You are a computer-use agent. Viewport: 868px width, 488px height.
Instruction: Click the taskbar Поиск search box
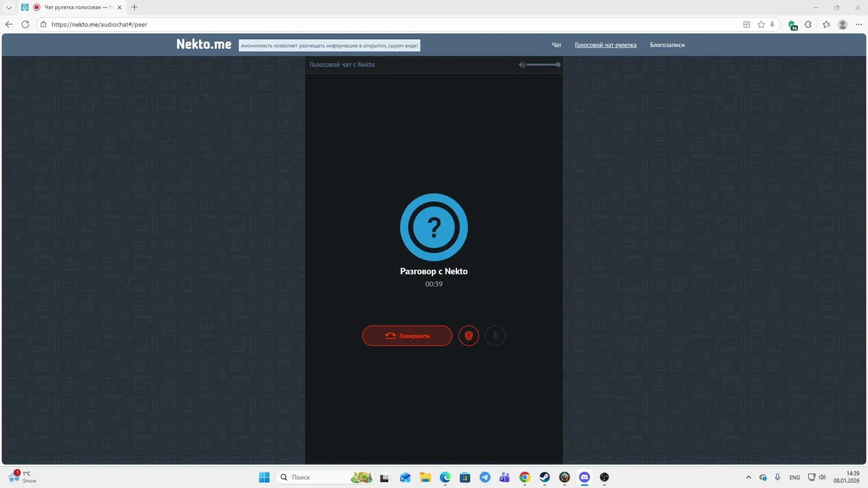[x=325, y=477]
